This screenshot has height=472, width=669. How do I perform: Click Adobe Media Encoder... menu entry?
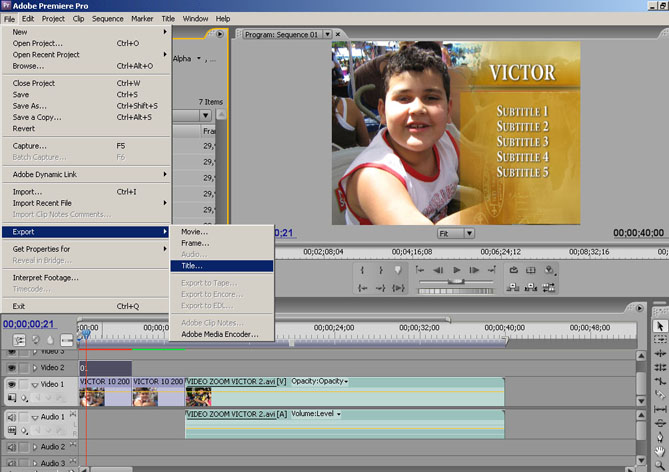click(220, 334)
